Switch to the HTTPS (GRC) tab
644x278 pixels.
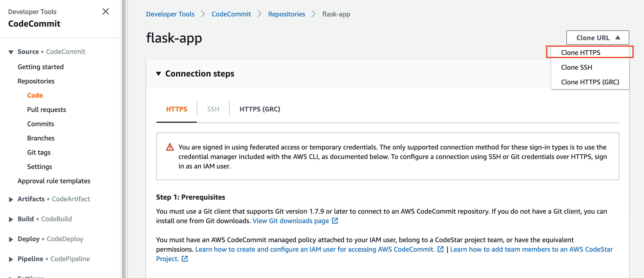pos(260,109)
